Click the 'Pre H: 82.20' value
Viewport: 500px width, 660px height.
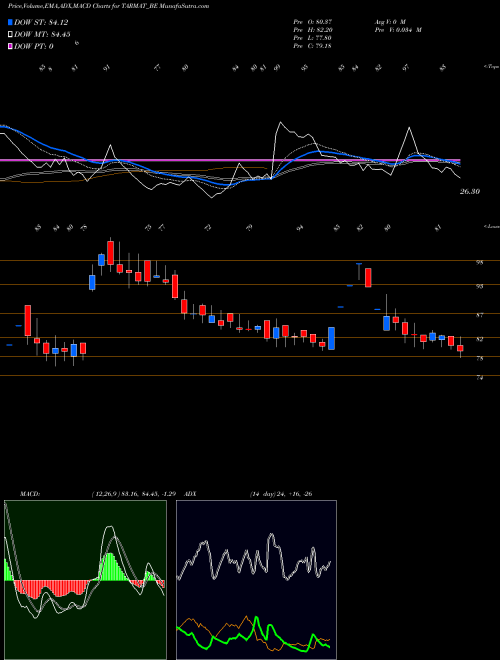click(x=312, y=30)
